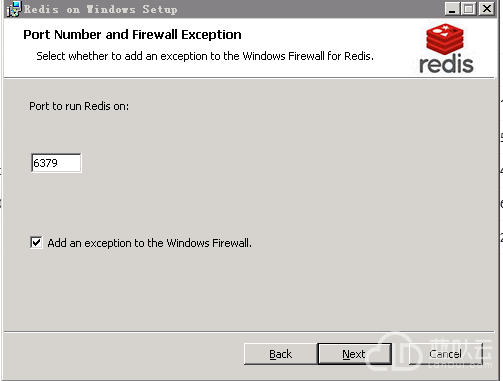The height and width of the screenshot is (381, 503).
Task: Click the 'Port to run Redis on:' label
Action: click(x=79, y=106)
